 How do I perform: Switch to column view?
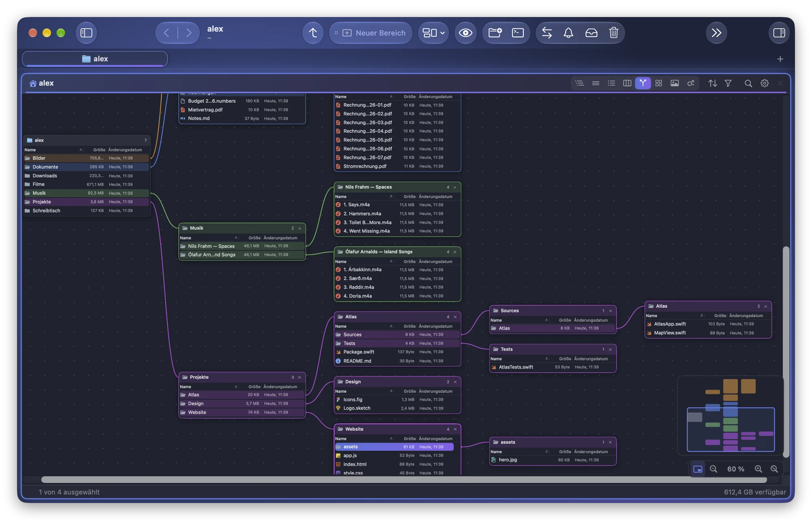627,83
